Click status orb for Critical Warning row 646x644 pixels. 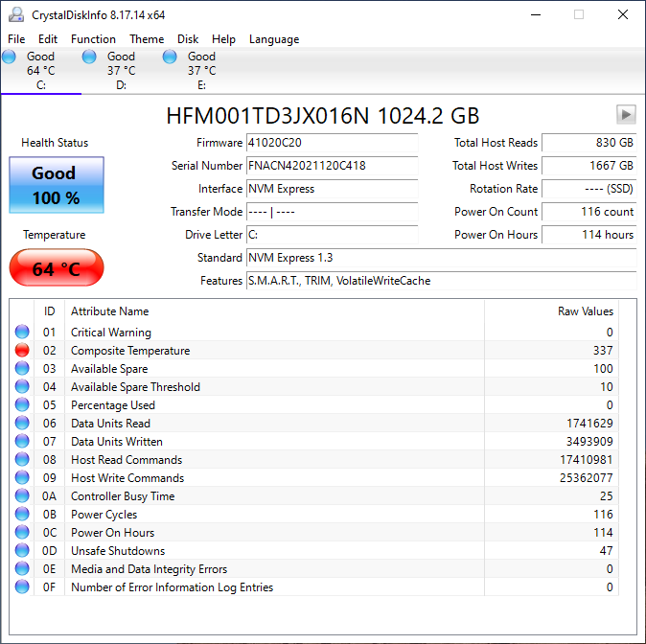(22, 332)
